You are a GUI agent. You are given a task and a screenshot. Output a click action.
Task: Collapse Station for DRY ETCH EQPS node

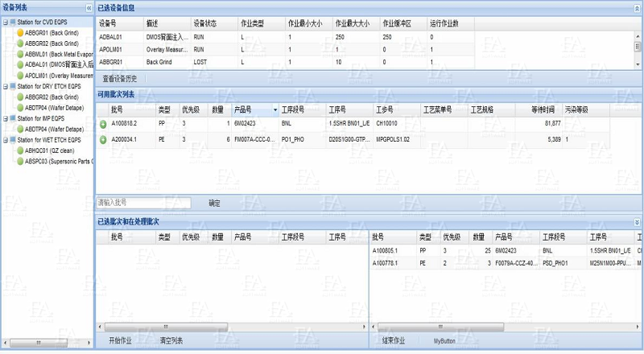(x=5, y=86)
